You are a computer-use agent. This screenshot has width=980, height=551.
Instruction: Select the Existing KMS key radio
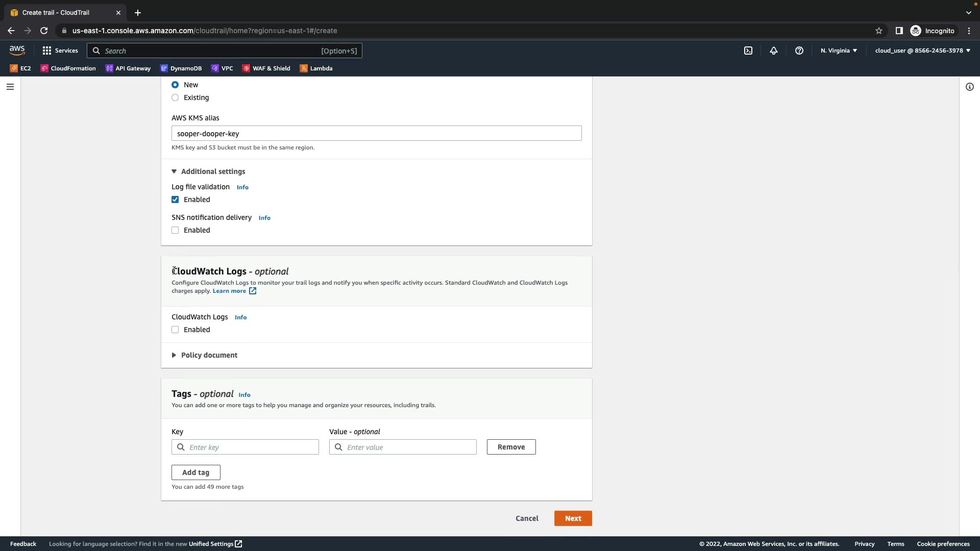(175, 97)
